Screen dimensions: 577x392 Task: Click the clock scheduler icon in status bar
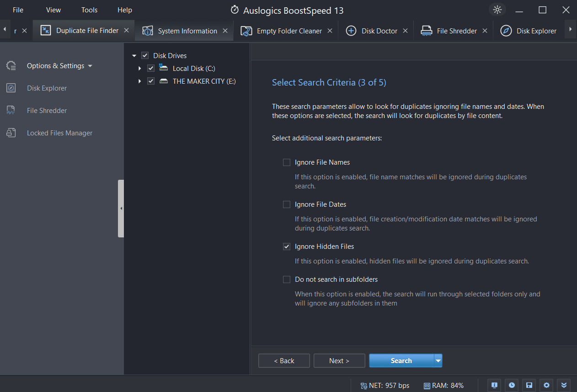coord(512,385)
